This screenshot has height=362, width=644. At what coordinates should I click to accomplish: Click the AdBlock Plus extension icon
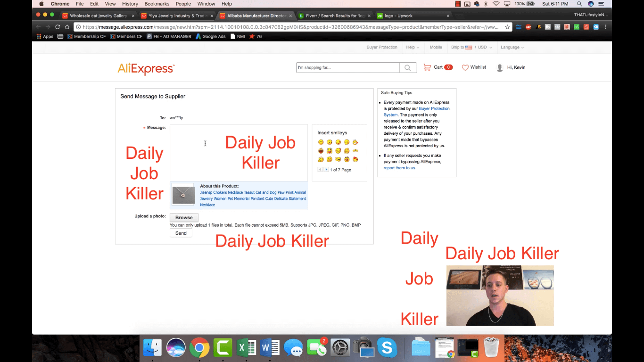tap(528, 27)
